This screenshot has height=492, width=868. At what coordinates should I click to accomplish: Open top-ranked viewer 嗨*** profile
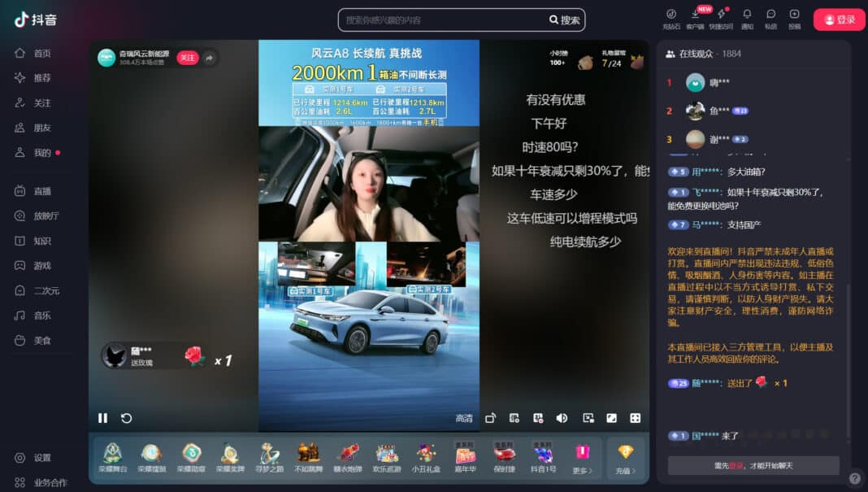pyautogui.click(x=695, y=83)
